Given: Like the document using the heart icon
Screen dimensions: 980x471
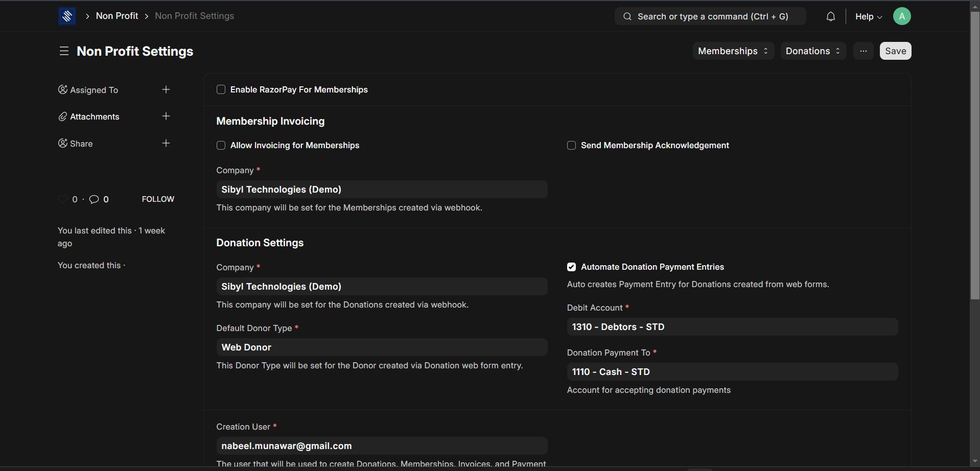Looking at the screenshot, I should [63, 199].
